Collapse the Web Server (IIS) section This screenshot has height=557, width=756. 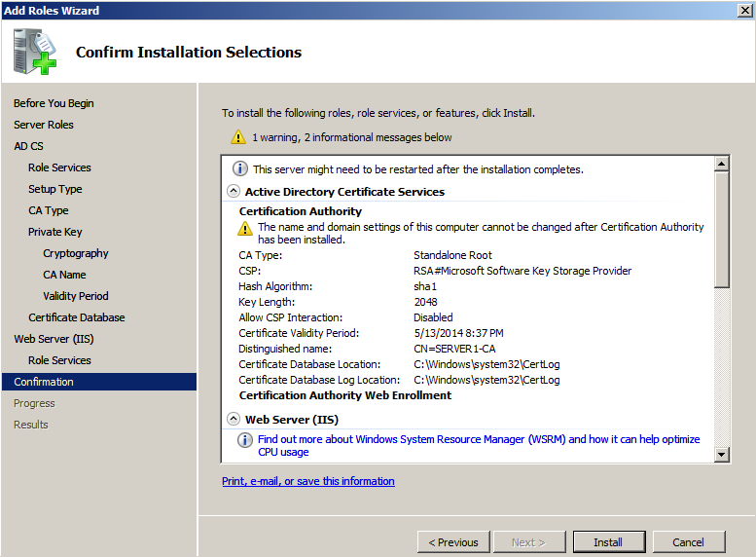pos(234,419)
